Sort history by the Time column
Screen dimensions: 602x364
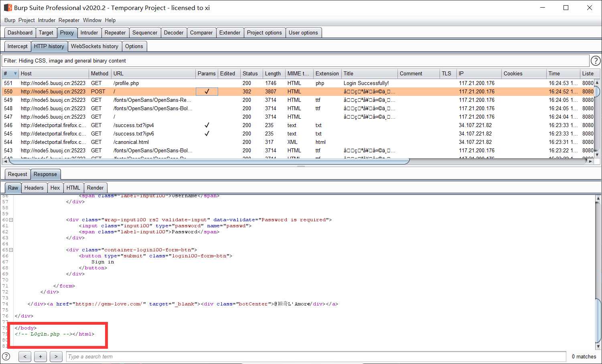click(563, 73)
